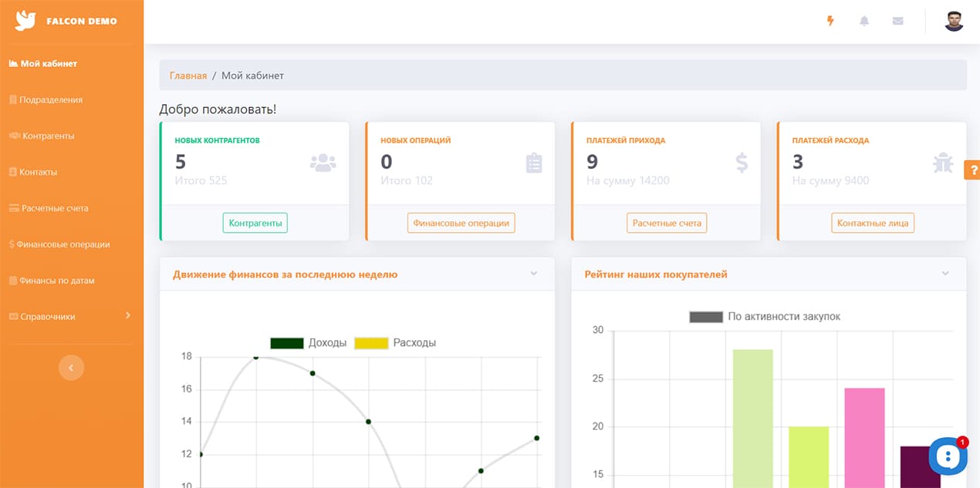Open the messages envelope icon
Image resolution: width=980 pixels, height=488 pixels.
click(897, 21)
